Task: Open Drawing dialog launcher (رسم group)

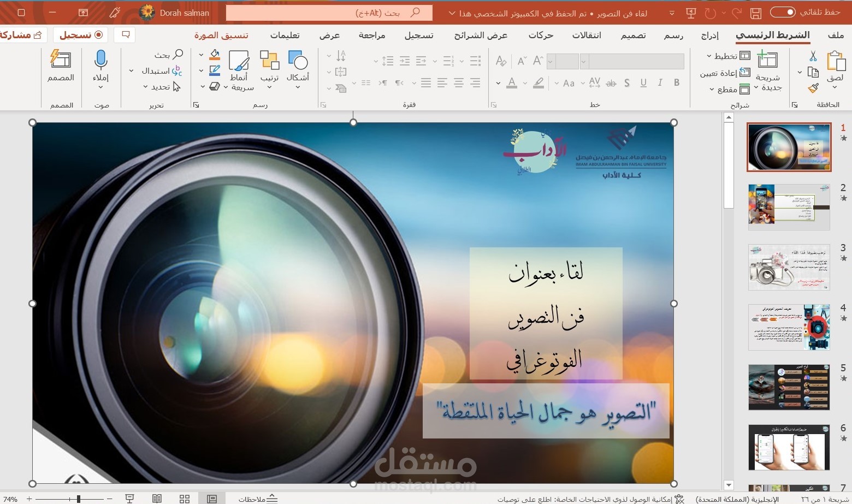Action: pyautogui.click(x=196, y=105)
